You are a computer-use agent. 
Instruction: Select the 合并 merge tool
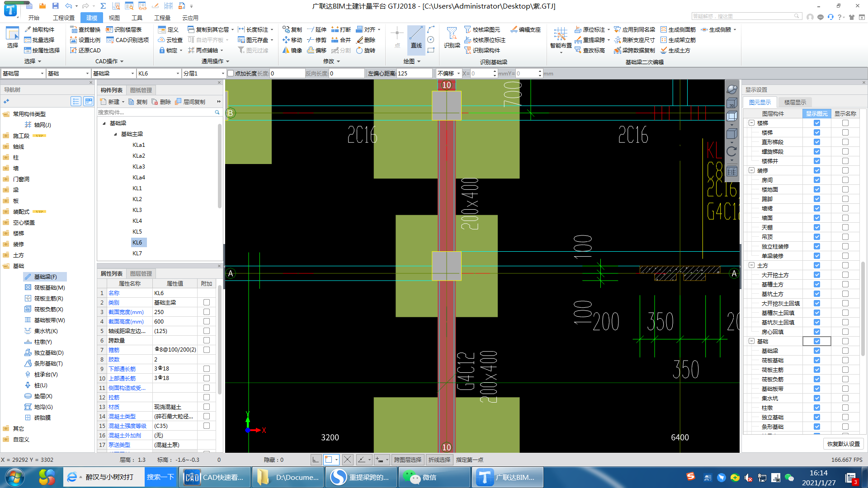[x=341, y=40]
